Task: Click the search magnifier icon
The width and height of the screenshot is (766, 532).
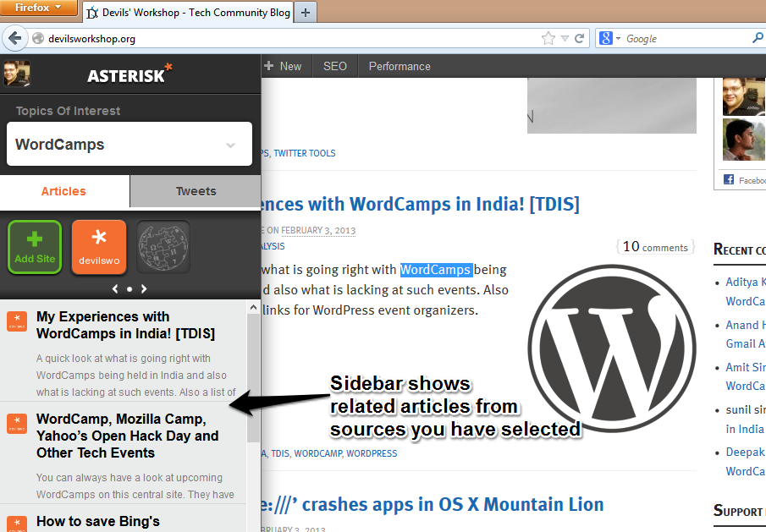Action: (x=758, y=37)
